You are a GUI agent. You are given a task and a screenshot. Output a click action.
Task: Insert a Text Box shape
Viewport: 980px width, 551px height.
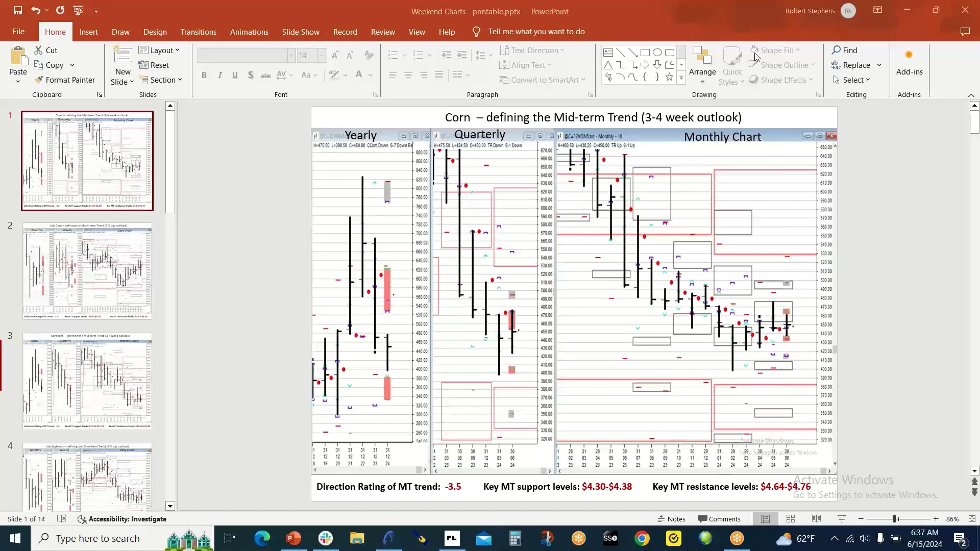pos(608,52)
